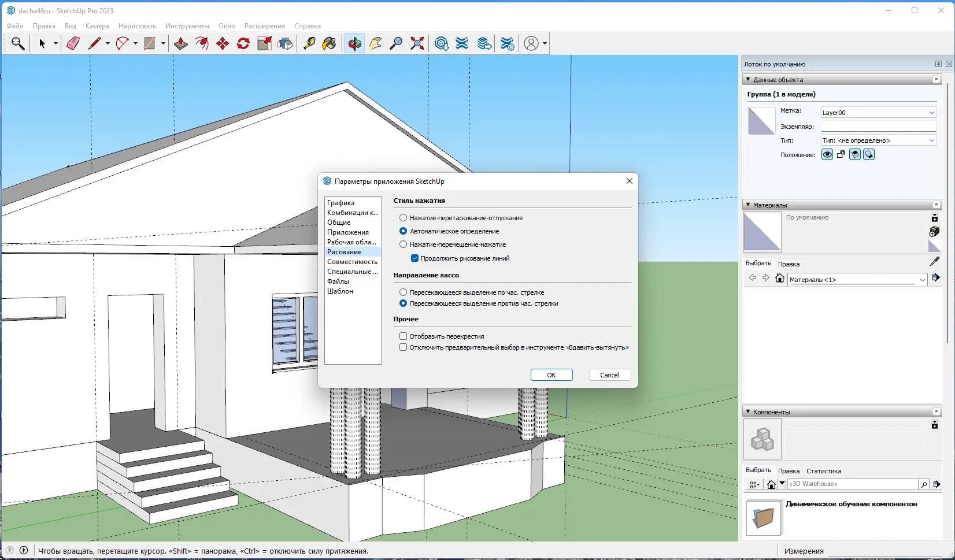Click the eyedropper sample paint icon
955x560 pixels.
pos(935,262)
